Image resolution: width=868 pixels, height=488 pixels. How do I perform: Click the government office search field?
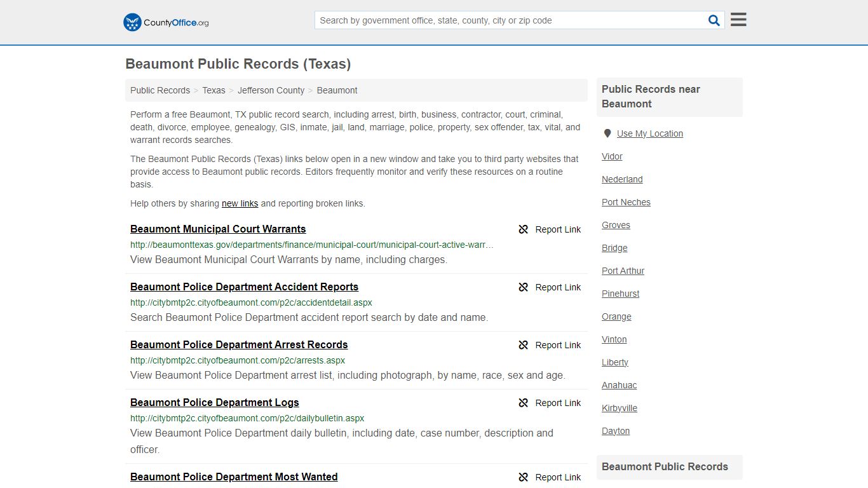[508, 20]
